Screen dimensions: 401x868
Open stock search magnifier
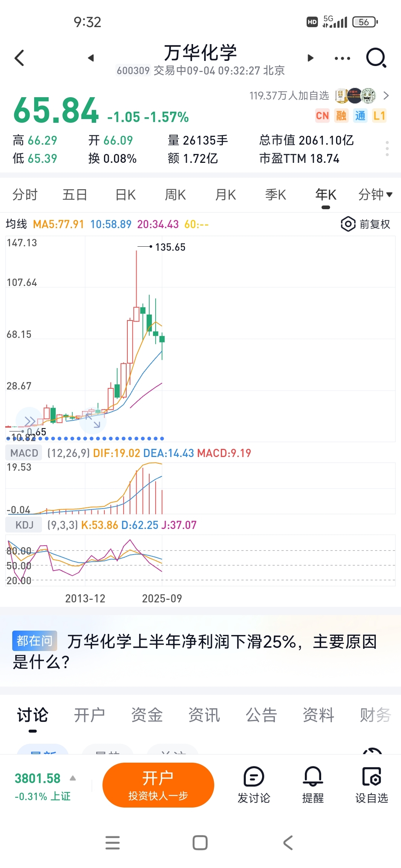376,58
